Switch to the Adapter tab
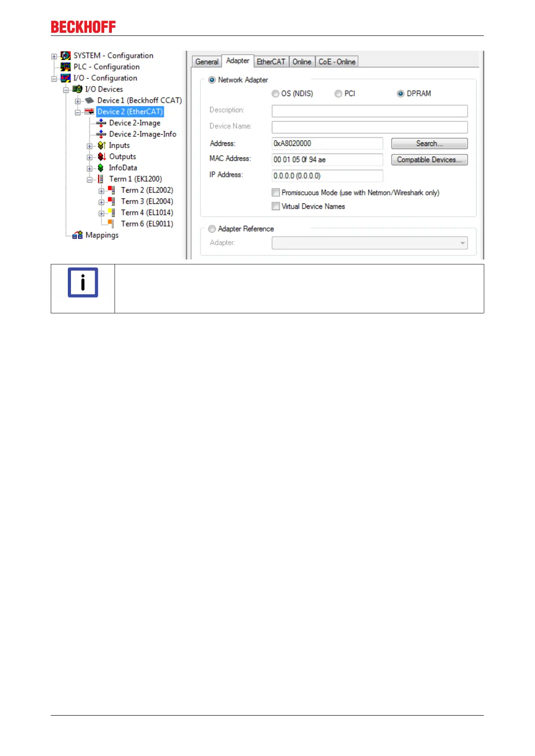The image size is (535, 756). tap(238, 61)
